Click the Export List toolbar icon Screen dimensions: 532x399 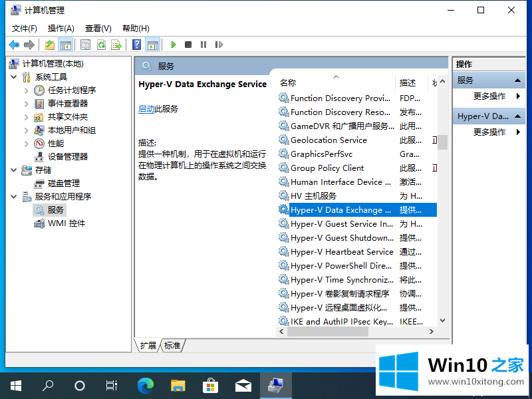click(x=116, y=45)
